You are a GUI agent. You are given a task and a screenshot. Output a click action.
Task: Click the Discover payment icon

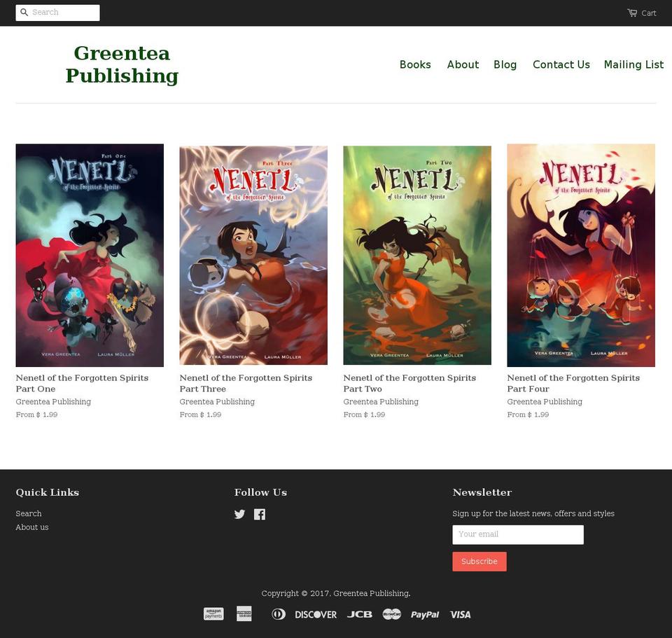(x=316, y=614)
